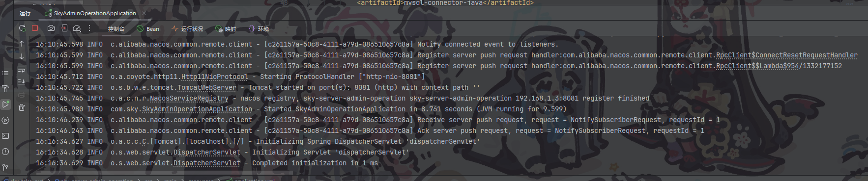Open the more actions vertical dots menu

point(89,28)
